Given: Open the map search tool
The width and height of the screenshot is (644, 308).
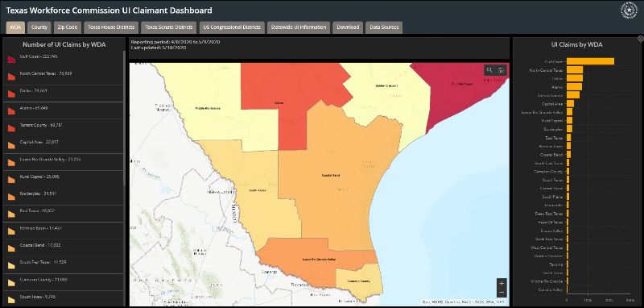Looking at the screenshot, I should tap(489, 70).
